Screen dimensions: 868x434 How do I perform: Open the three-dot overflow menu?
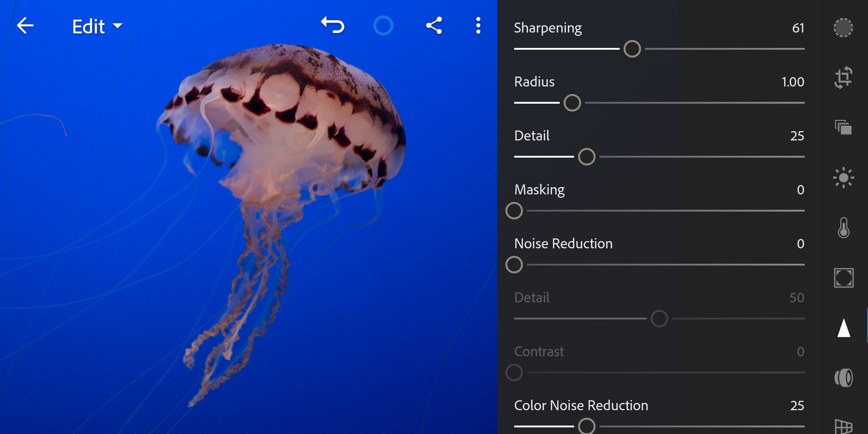pyautogui.click(x=478, y=26)
